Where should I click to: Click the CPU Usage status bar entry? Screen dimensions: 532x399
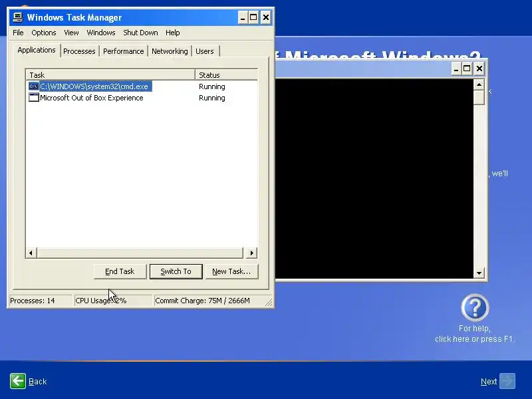[x=113, y=301]
